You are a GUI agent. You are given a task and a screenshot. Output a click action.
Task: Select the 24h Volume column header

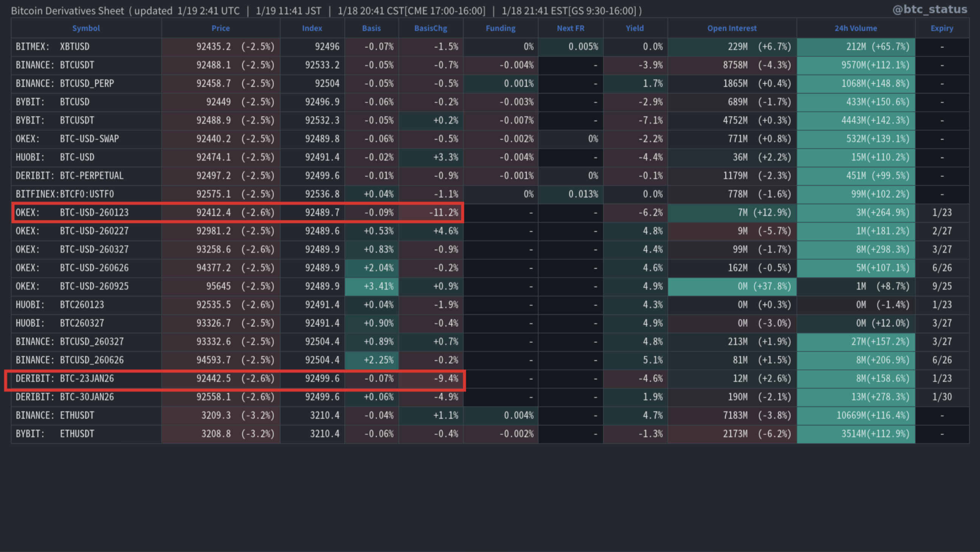(x=856, y=28)
